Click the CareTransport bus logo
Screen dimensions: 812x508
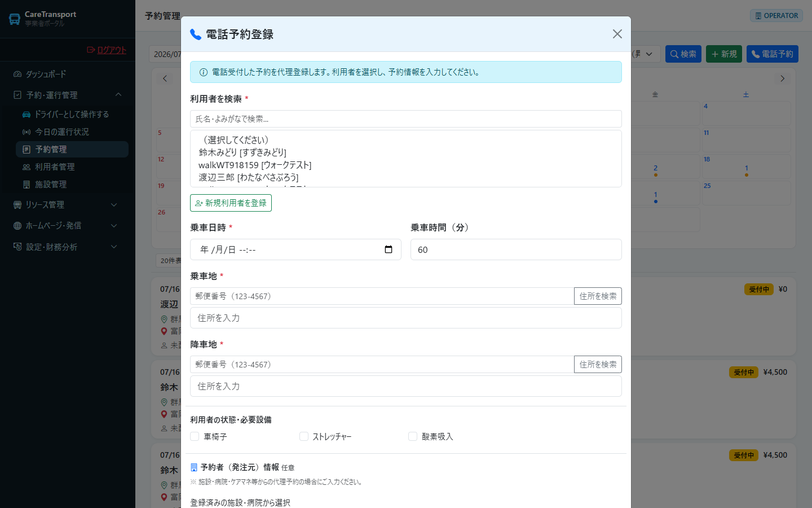coord(15,19)
